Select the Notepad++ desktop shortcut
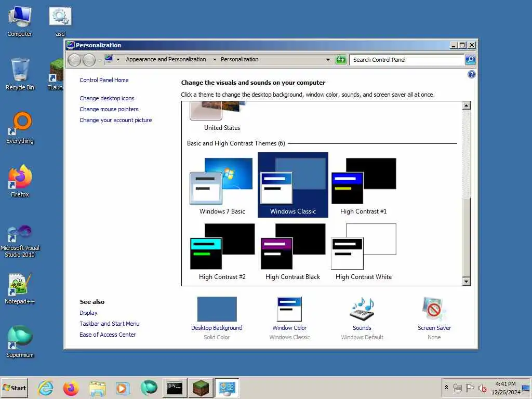This screenshot has width=532, height=399. [20, 288]
